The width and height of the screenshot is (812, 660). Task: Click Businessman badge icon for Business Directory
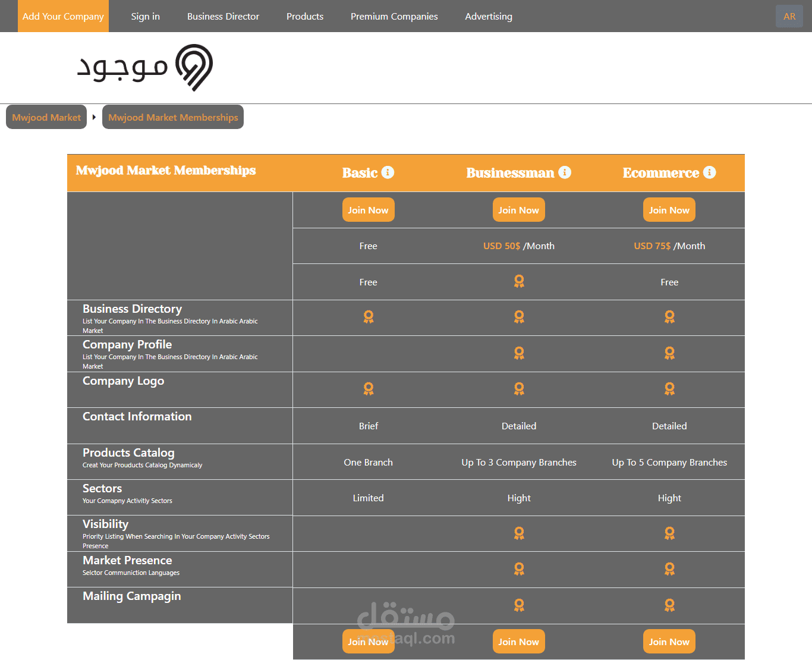(x=519, y=317)
